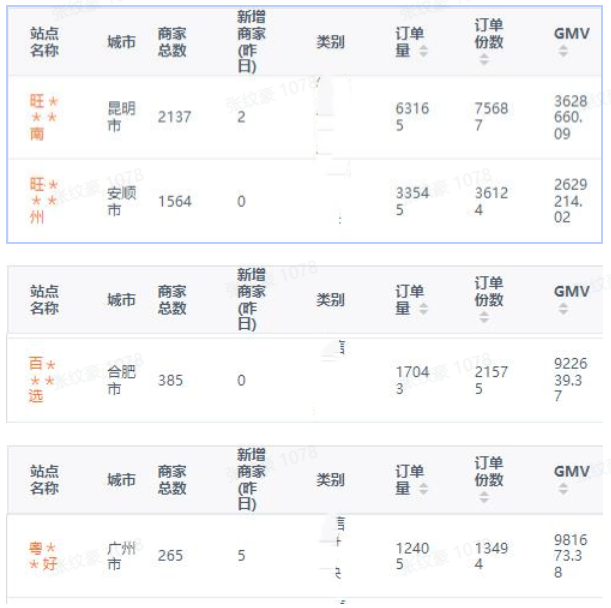Sort by GMV in the 广州市 table
Viewport: 611px width, 608px height.
pos(564,488)
